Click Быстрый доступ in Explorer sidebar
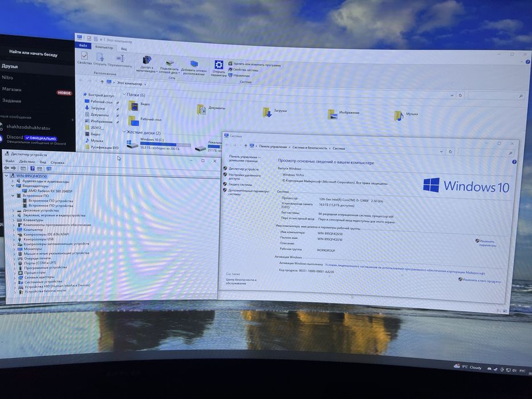The height and width of the screenshot is (399, 532). (x=101, y=95)
